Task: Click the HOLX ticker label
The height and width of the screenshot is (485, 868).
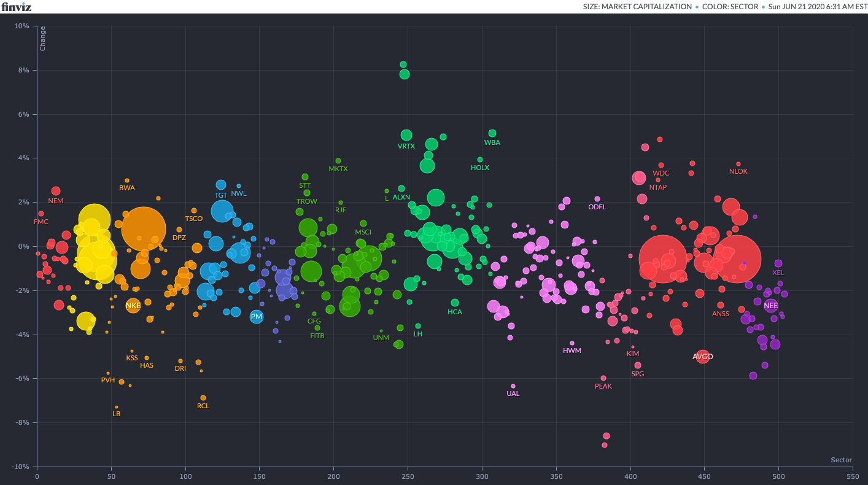Action: pos(480,168)
